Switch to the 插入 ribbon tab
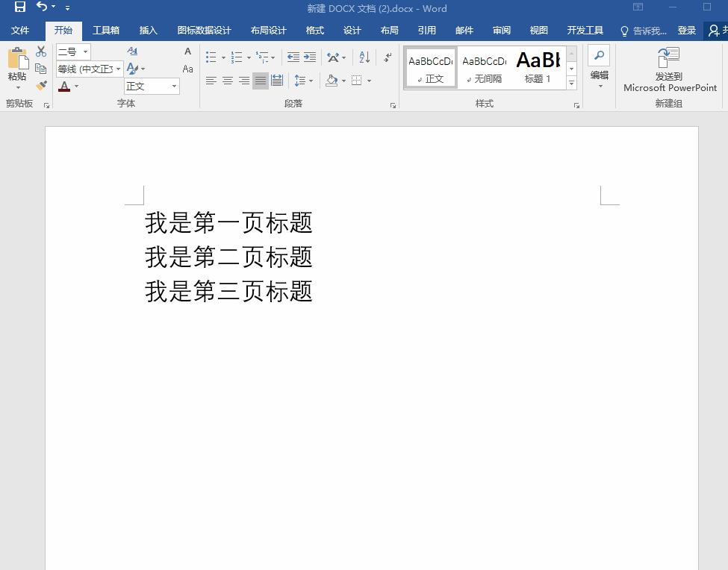 148,31
